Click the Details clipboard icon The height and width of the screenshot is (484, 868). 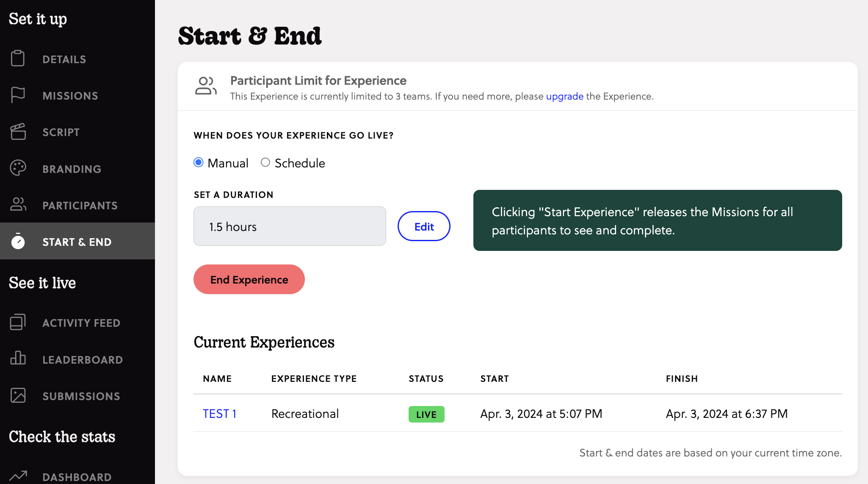click(x=18, y=58)
